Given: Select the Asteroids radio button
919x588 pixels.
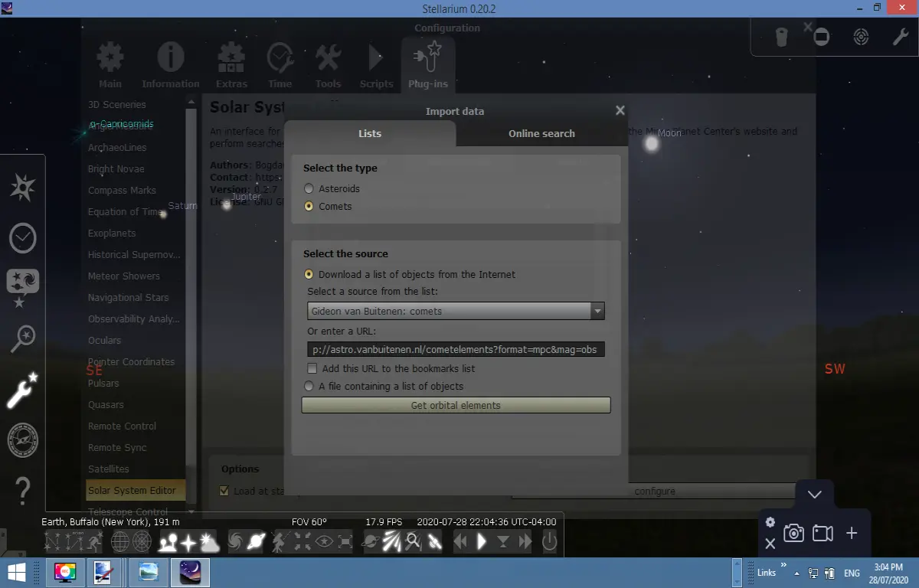Looking at the screenshot, I should tap(309, 188).
